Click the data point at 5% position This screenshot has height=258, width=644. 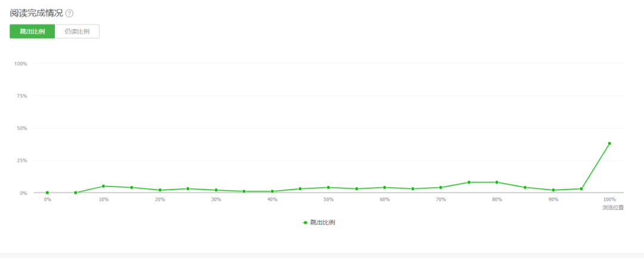click(x=76, y=193)
